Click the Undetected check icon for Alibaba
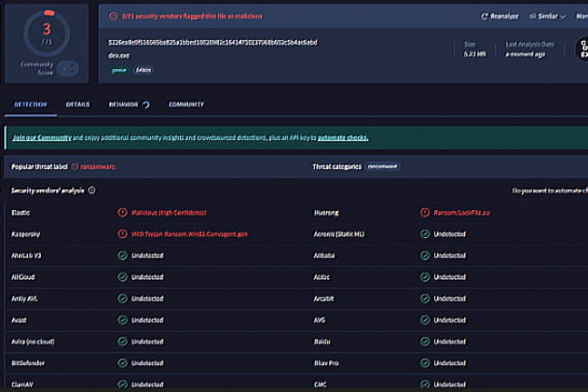588x392 pixels. click(x=425, y=255)
